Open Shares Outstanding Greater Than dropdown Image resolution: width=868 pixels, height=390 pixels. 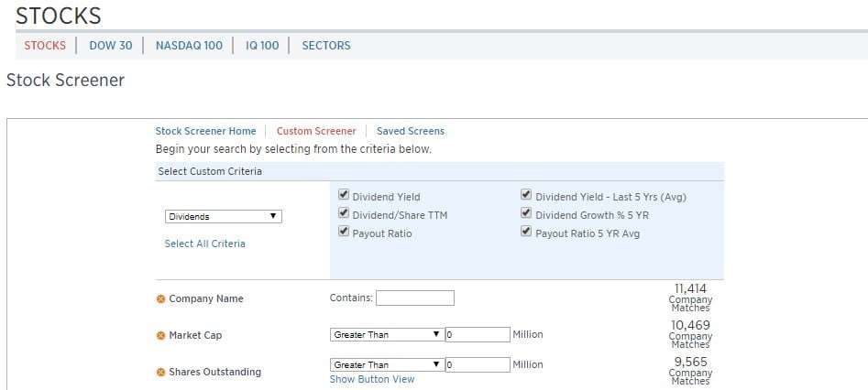tap(387, 364)
